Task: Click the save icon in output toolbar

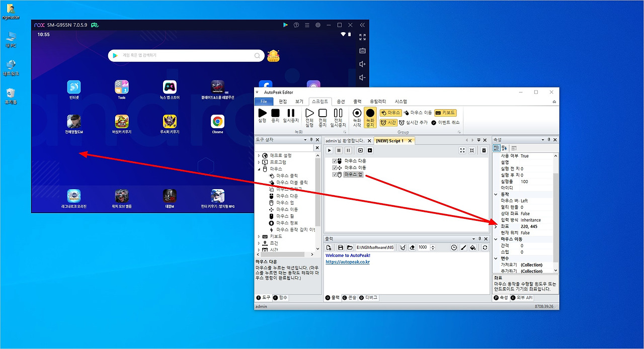Action: coord(341,247)
